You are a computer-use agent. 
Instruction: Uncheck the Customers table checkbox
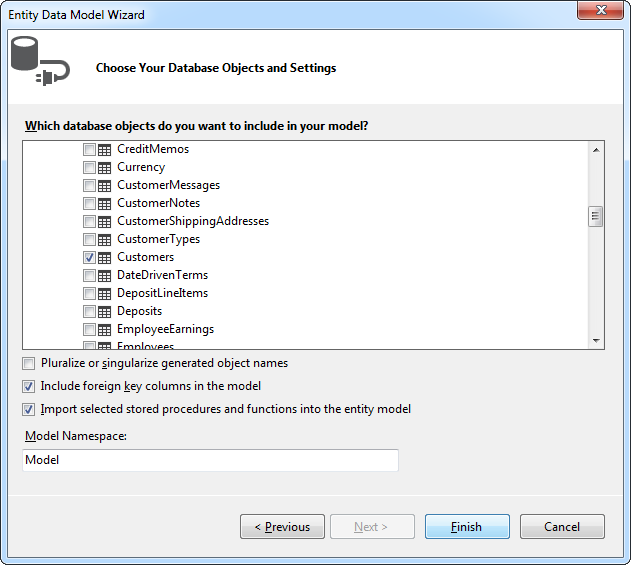(89, 257)
